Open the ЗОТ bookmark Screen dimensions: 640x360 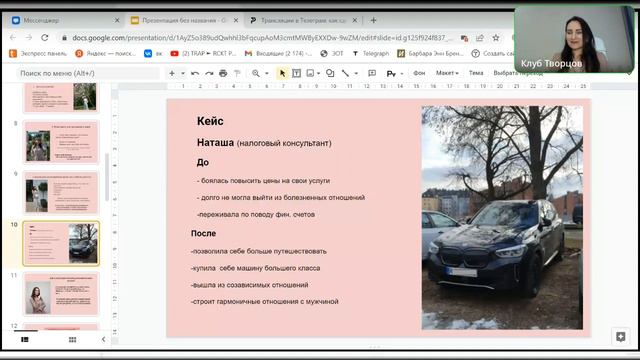(332, 53)
